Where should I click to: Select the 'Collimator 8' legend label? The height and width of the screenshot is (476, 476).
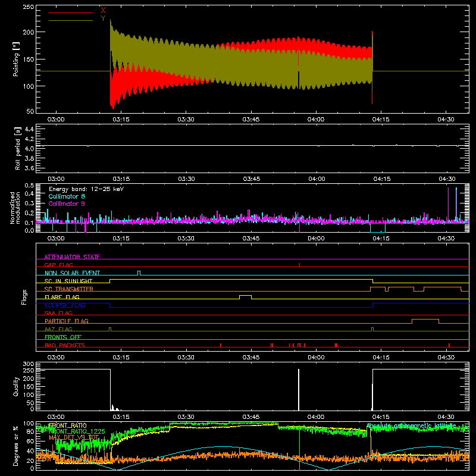point(67,196)
